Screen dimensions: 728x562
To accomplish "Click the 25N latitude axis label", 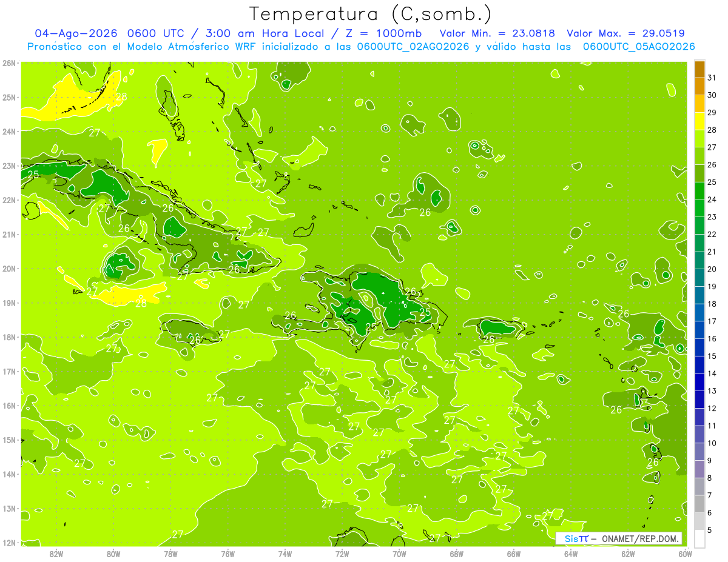I will click(x=9, y=97).
